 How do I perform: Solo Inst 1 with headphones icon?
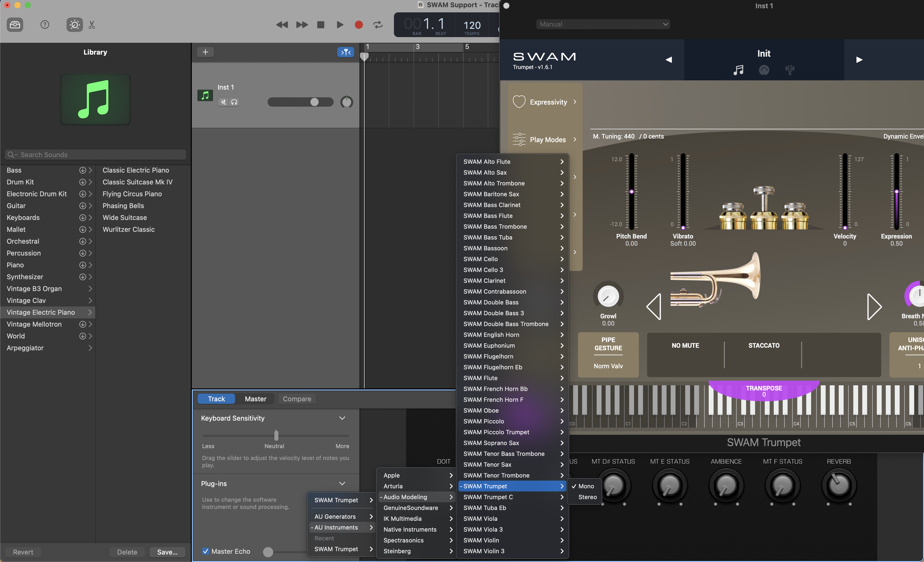(x=234, y=102)
